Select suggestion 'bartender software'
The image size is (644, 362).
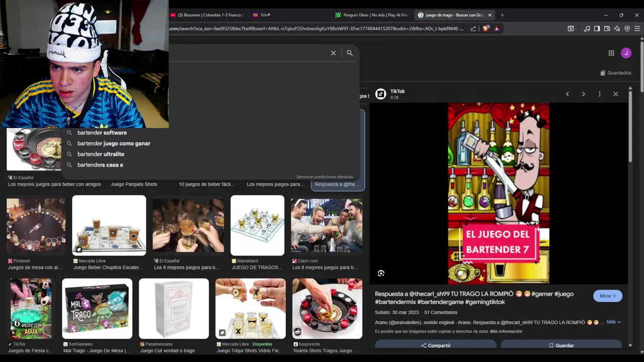[102, 133]
